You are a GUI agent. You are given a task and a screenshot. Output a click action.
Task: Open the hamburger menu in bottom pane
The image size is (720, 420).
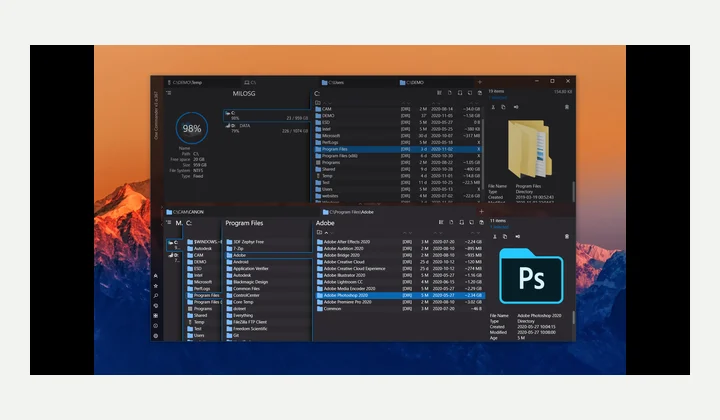(x=169, y=223)
